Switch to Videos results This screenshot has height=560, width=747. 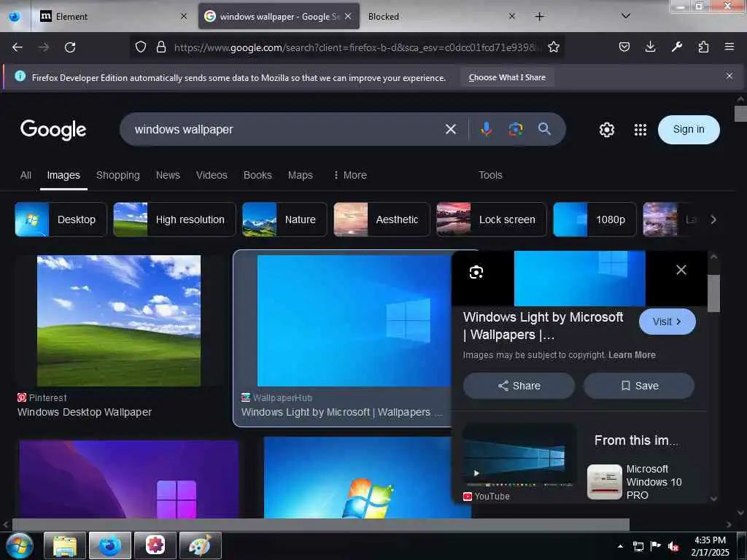coord(212,175)
